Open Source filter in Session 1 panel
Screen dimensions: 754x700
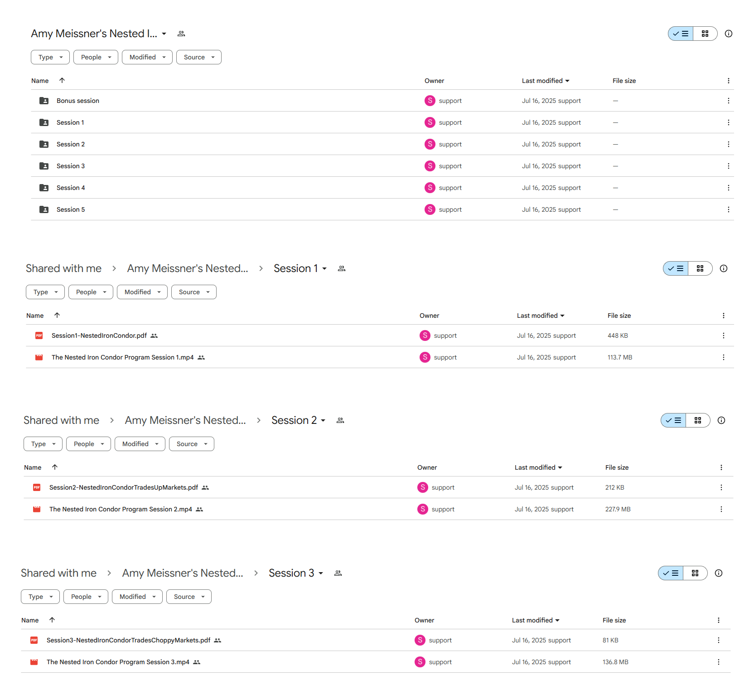194,292
